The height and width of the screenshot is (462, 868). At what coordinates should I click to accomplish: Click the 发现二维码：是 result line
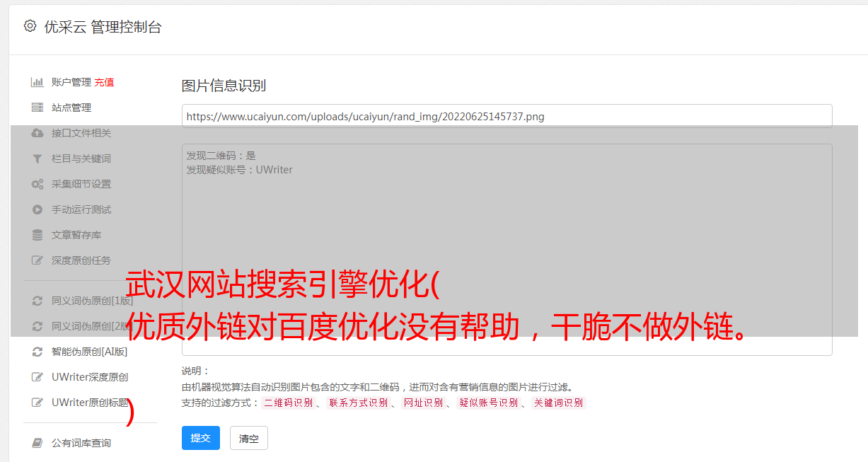221,156
